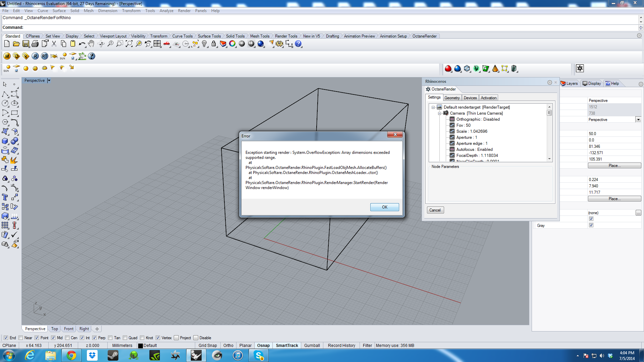This screenshot has height=362, width=644.
Task: Toggle the Disable osnap checkbox
Action: (x=196, y=338)
